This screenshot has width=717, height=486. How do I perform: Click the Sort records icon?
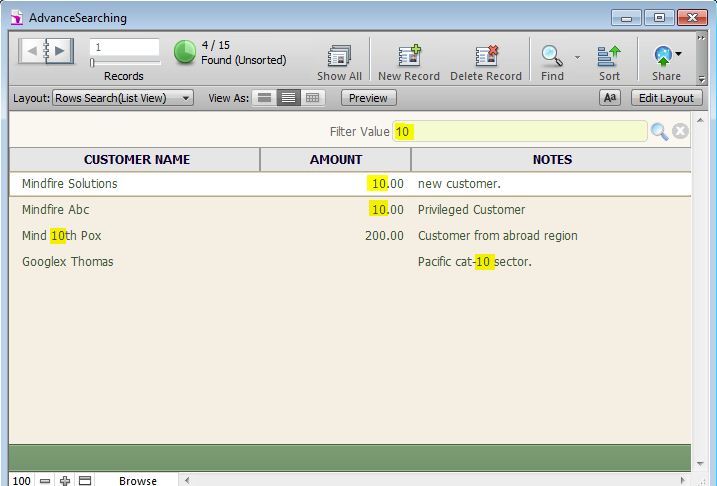point(609,57)
